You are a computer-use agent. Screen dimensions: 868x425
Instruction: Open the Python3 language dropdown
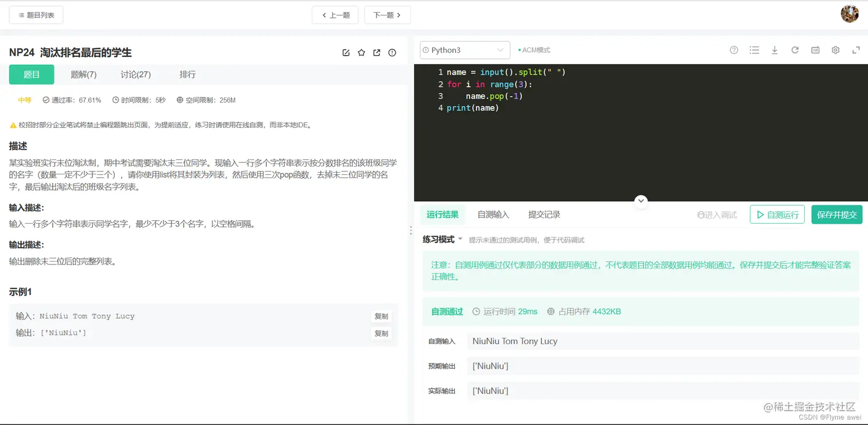(464, 50)
